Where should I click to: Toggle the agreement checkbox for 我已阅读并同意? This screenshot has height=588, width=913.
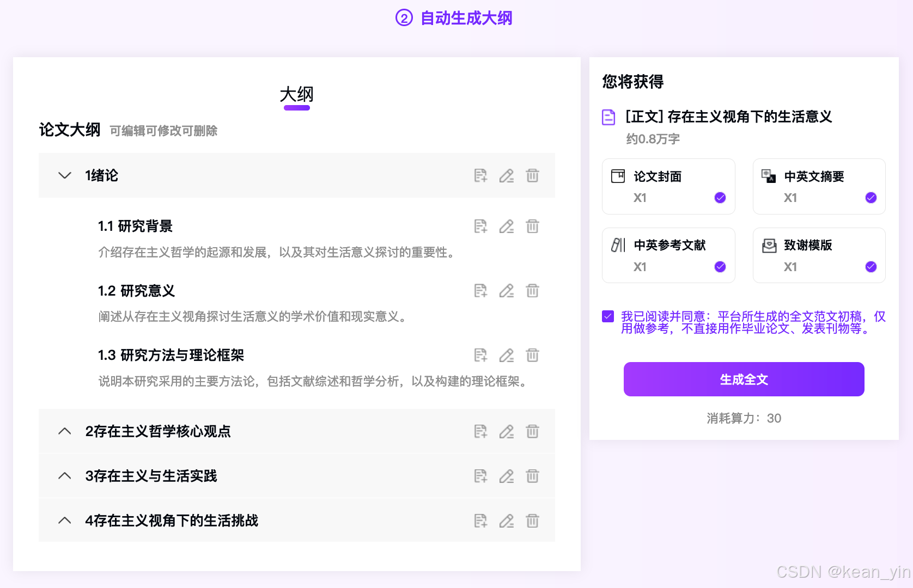(608, 316)
